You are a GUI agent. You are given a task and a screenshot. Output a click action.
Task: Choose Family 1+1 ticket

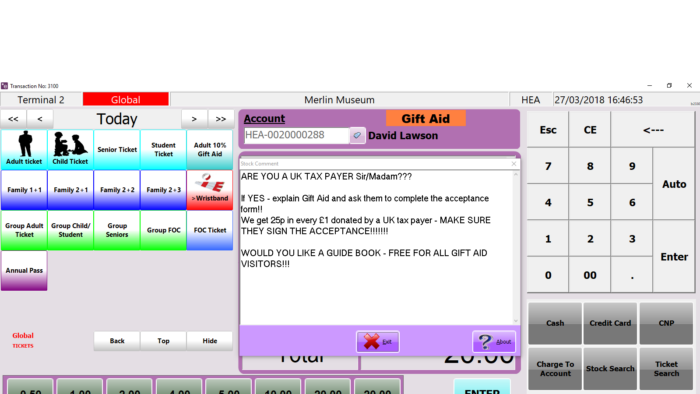click(x=24, y=190)
